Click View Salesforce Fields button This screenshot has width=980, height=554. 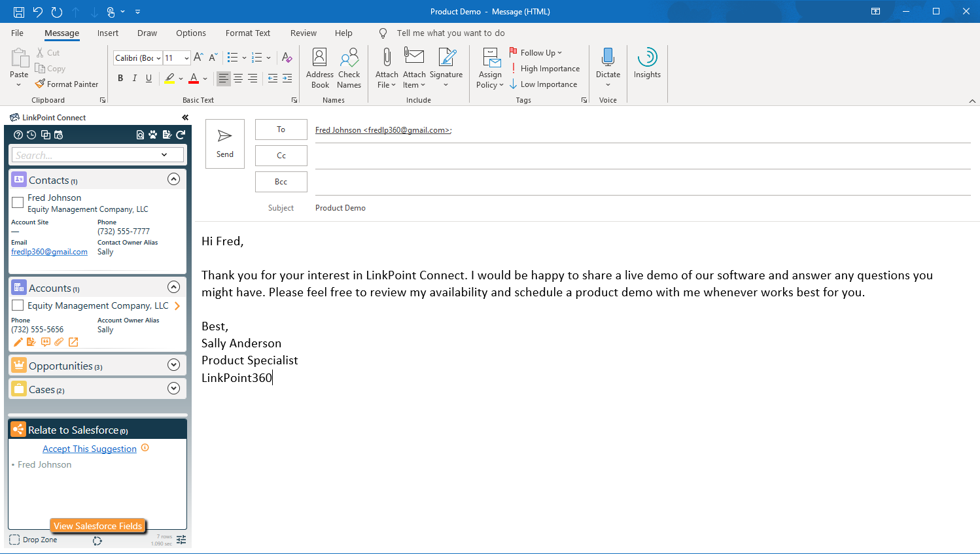click(98, 526)
